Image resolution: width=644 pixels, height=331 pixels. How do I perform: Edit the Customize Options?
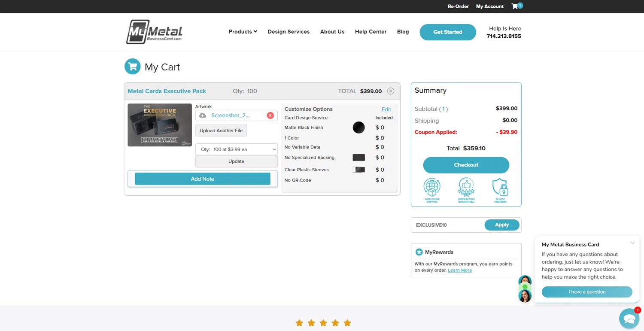(386, 109)
